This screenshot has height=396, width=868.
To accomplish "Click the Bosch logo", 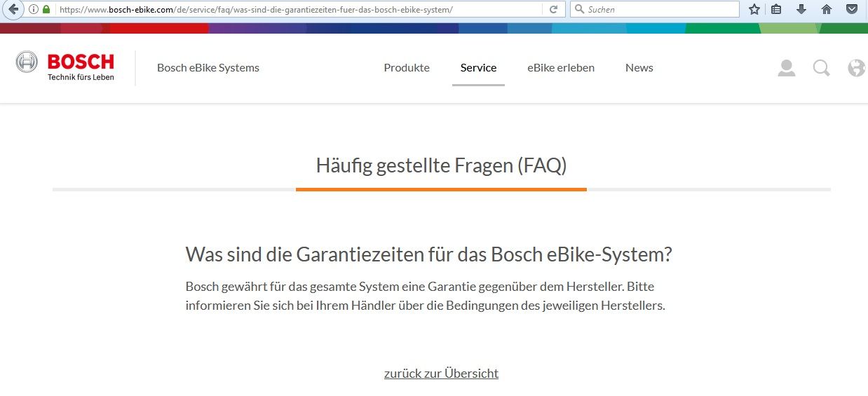I will [x=65, y=67].
